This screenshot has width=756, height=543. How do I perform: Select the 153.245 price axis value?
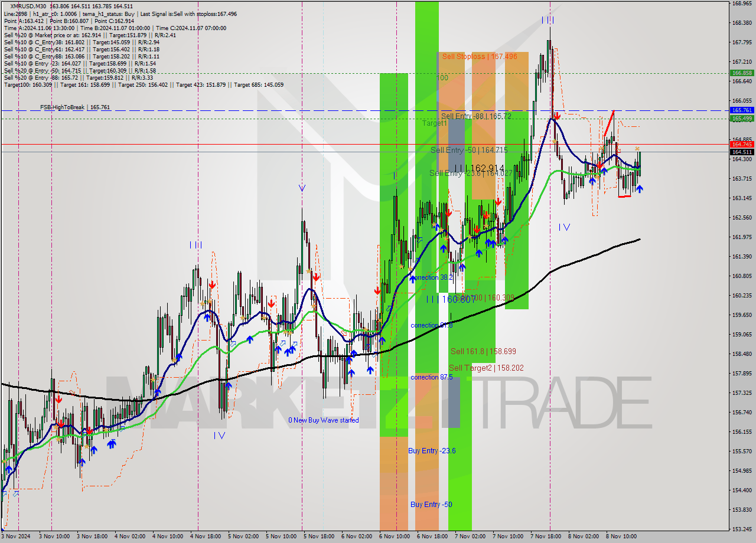click(x=742, y=529)
